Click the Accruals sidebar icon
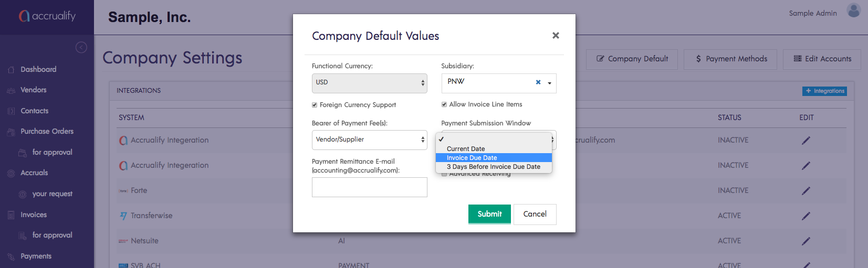The width and height of the screenshot is (868, 268). tap(11, 173)
